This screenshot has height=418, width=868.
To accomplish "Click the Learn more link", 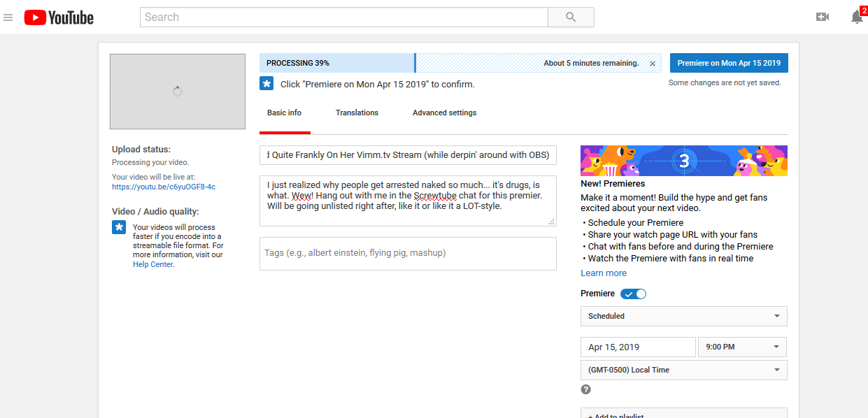I will pyautogui.click(x=604, y=273).
